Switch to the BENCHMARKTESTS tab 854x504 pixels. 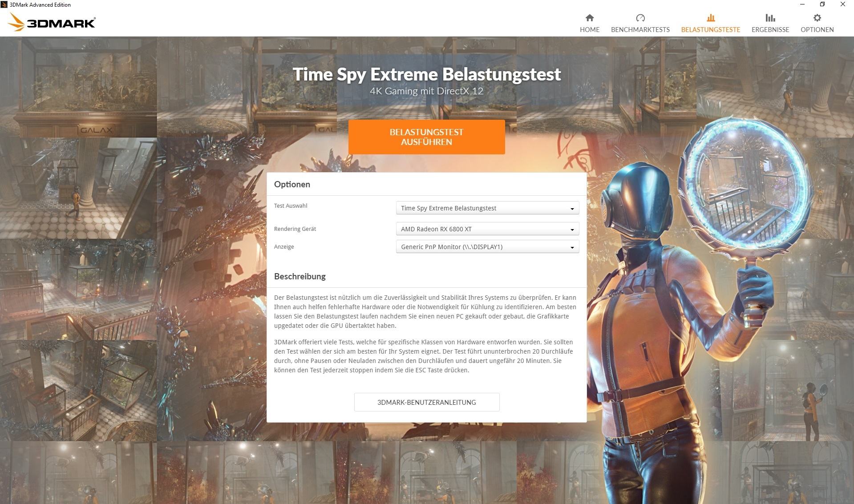[640, 23]
